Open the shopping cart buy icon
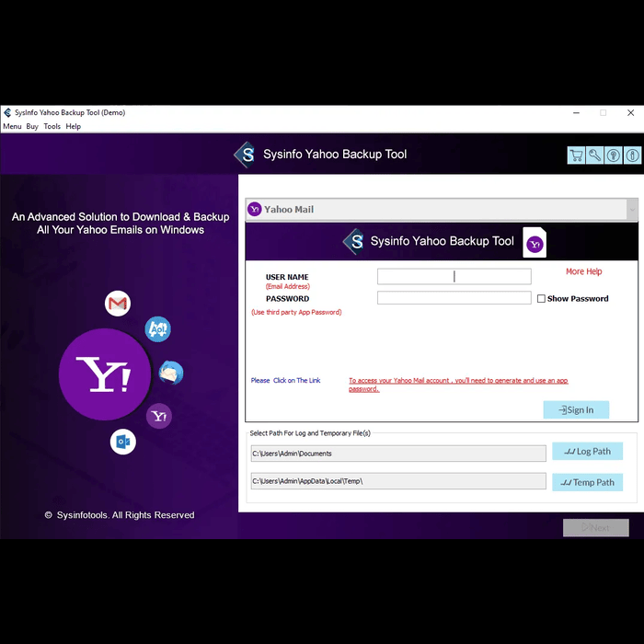Screen dimensions: 644x644 [x=576, y=155]
